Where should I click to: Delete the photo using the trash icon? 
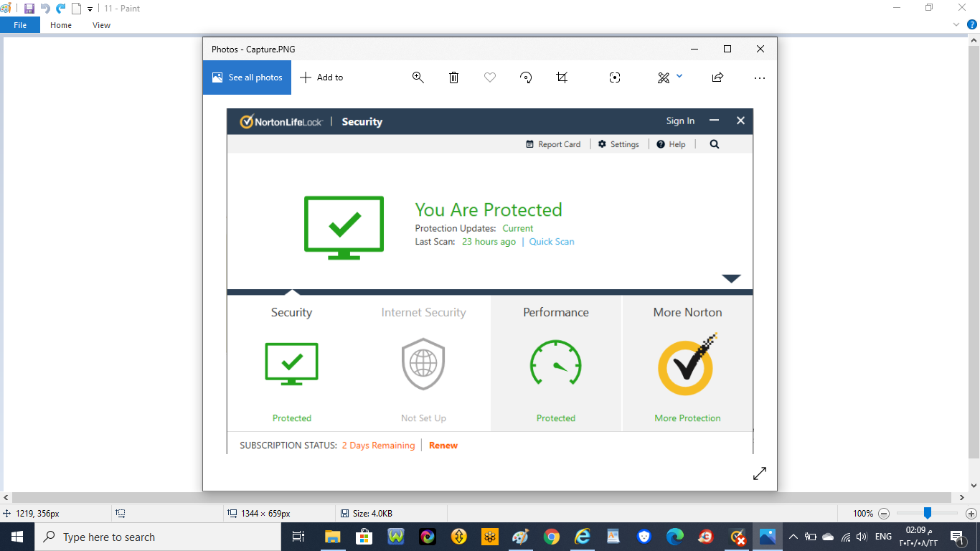[x=454, y=77]
